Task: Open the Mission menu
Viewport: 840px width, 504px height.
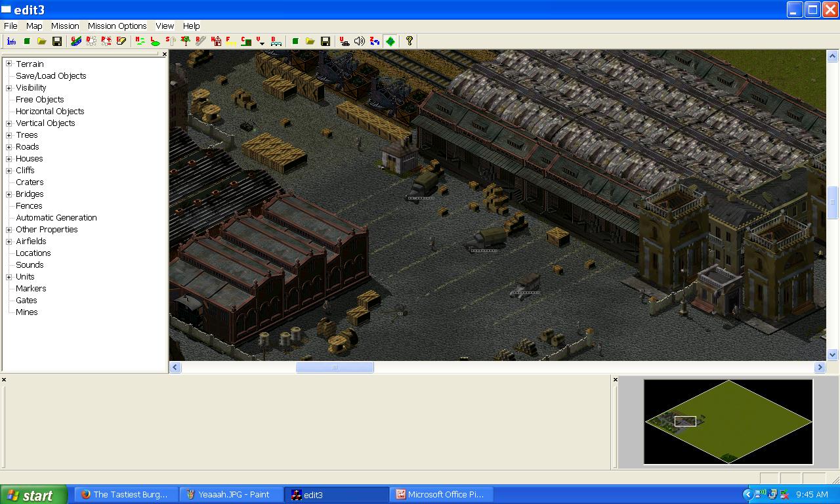Action: (65, 26)
